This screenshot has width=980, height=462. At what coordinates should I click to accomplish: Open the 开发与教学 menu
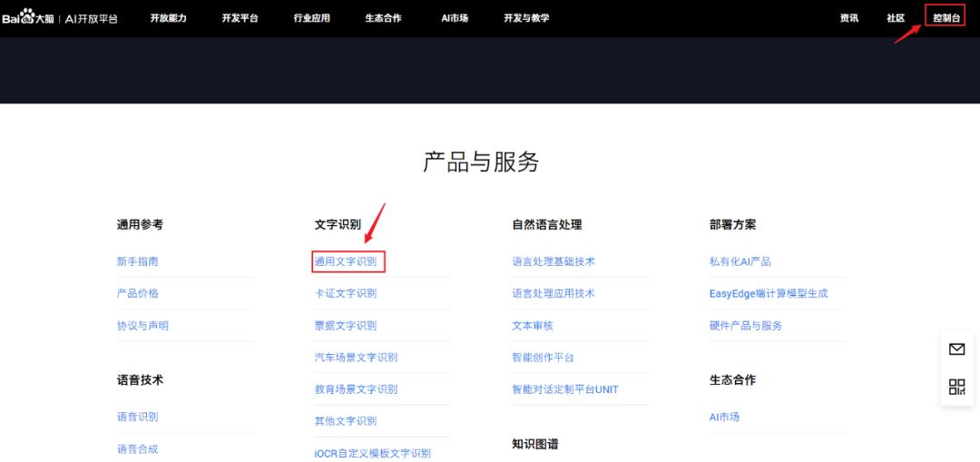[527, 18]
